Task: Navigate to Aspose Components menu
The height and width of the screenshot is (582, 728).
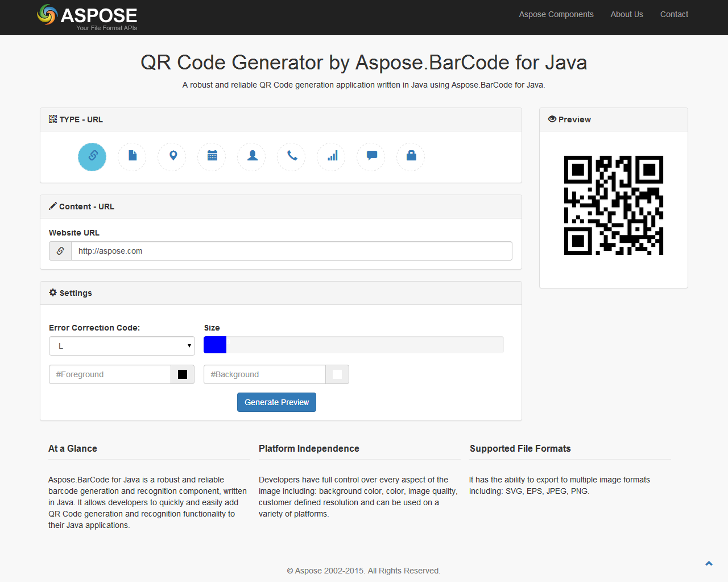Action: point(556,14)
